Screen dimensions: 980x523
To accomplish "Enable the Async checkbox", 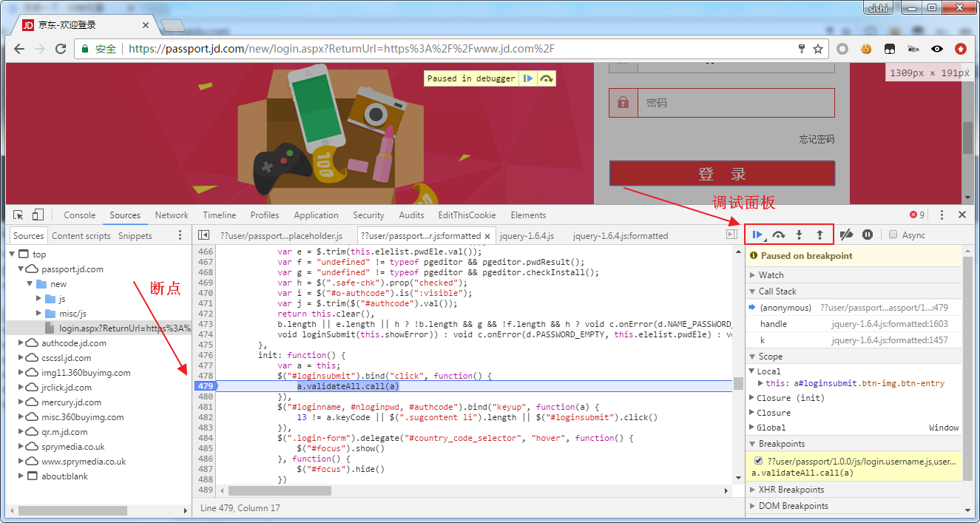I will 893,234.
